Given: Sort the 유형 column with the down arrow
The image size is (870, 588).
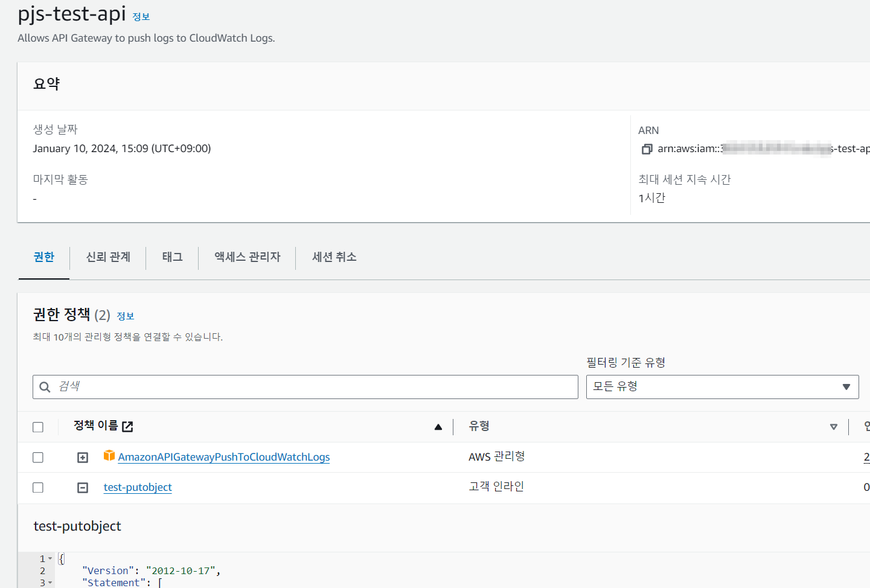Looking at the screenshot, I should 834,427.
